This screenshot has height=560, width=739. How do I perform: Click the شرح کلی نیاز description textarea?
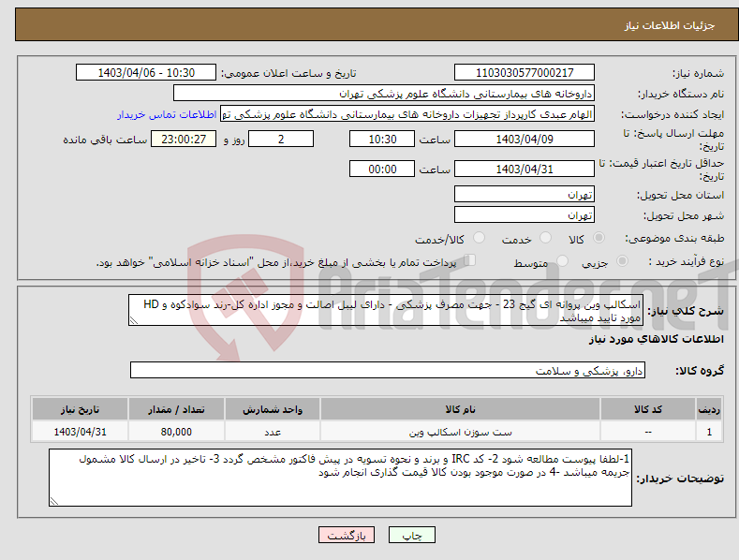(x=386, y=310)
